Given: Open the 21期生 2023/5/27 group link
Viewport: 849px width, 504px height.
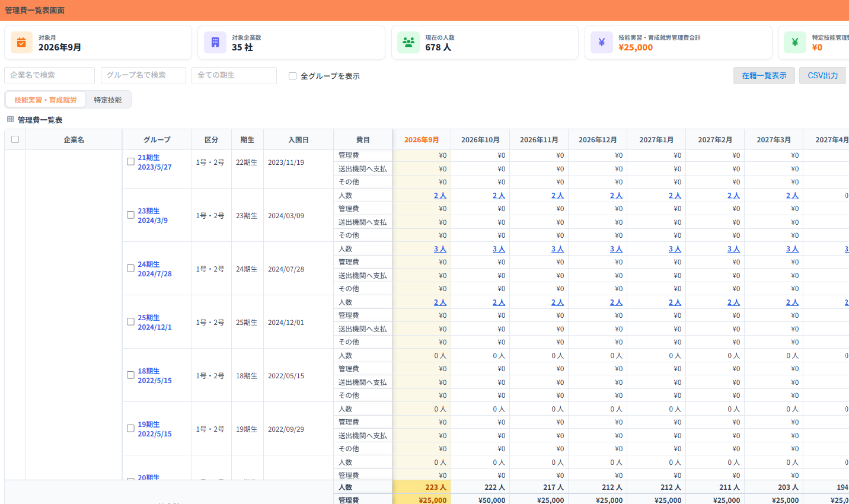Looking at the screenshot, I should (155, 162).
